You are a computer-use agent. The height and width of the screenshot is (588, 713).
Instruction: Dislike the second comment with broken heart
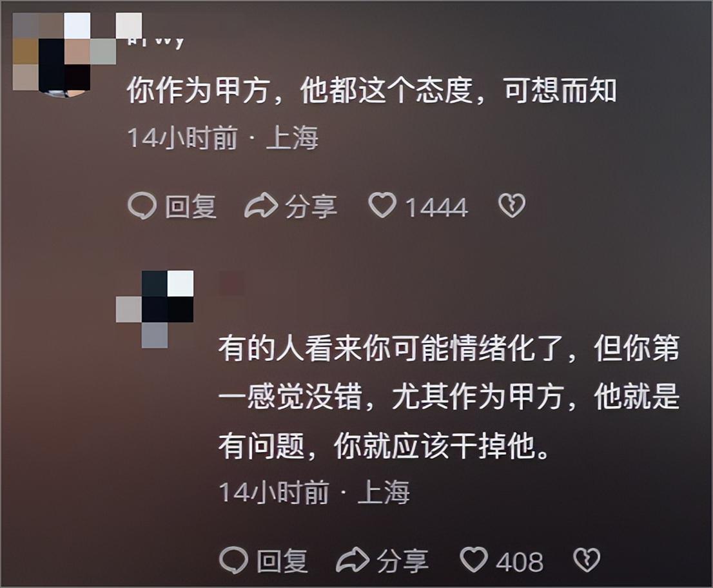coord(587,560)
